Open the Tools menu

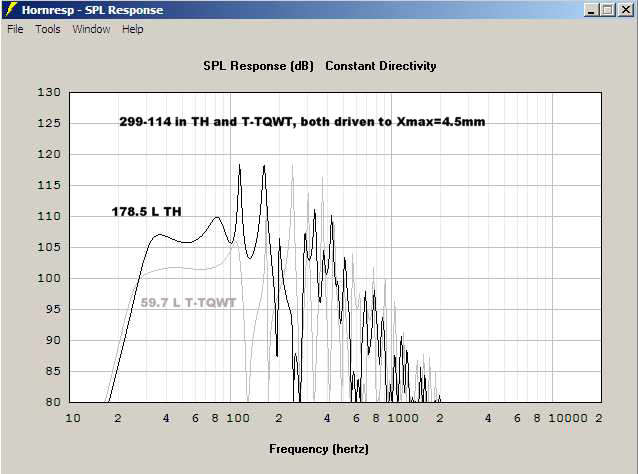(48, 29)
